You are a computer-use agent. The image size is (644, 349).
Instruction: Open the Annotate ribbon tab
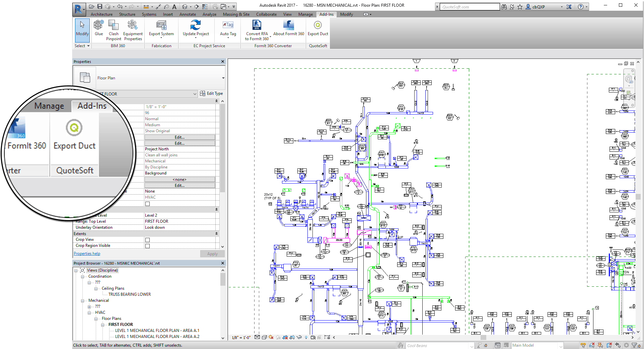point(188,14)
